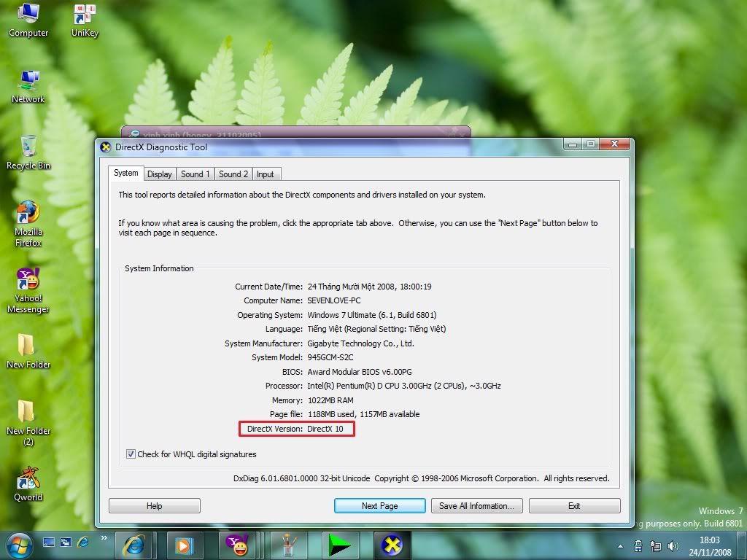Open the taskbar clock and date
Image resolution: width=747 pixels, height=560 pixels.
pos(710,546)
